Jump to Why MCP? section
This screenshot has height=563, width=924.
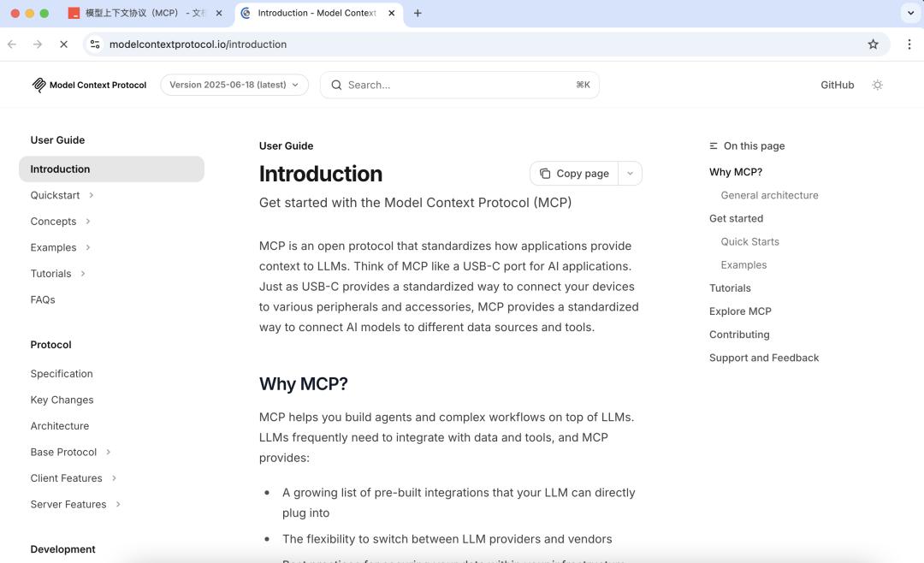pyautogui.click(x=736, y=172)
